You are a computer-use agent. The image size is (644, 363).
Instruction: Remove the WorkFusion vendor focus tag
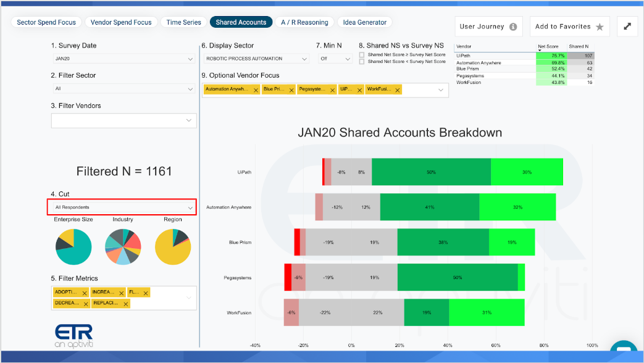[398, 90]
